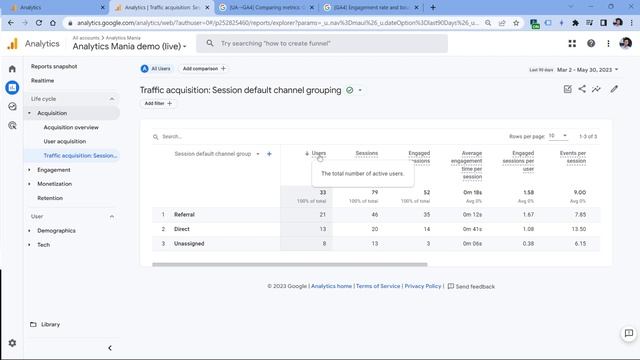Change the Rows per page dropdown
Image resolution: width=640 pixels, height=360 pixels.
coord(558,136)
